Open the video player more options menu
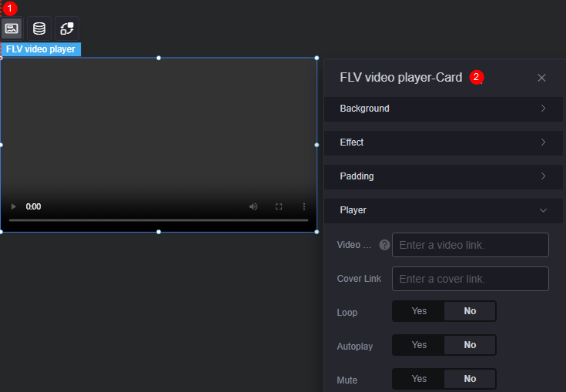The height and width of the screenshot is (392, 566). click(304, 206)
